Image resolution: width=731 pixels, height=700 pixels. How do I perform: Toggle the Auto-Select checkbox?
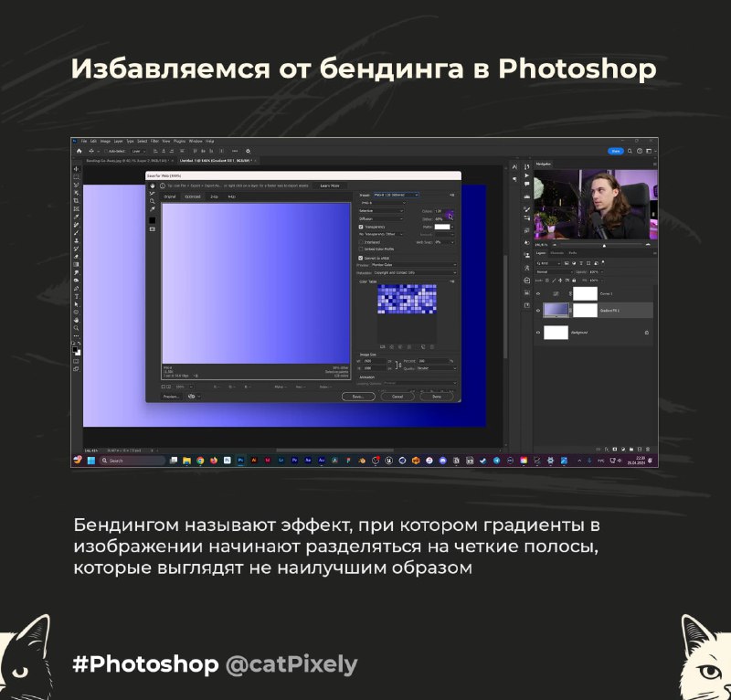(x=106, y=151)
